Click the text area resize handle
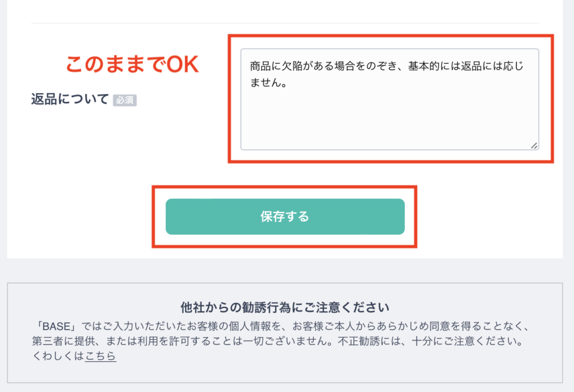 click(534, 145)
